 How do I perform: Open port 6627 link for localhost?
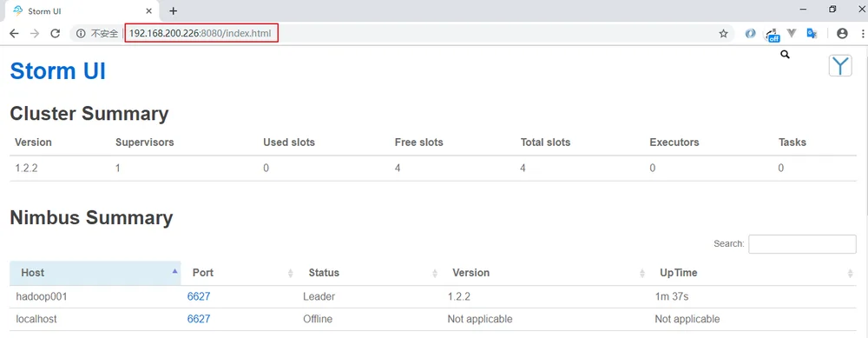click(x=199, y=319)
